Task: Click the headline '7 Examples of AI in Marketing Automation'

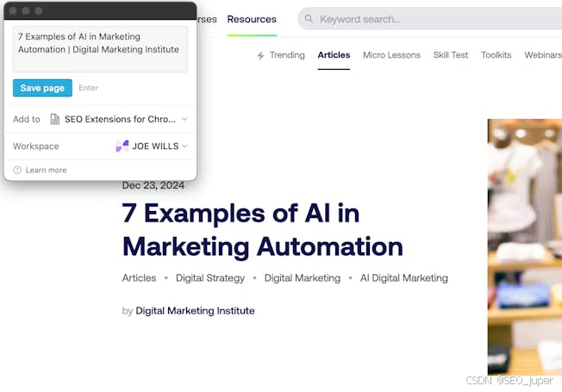Action: (x=262, y=230)
